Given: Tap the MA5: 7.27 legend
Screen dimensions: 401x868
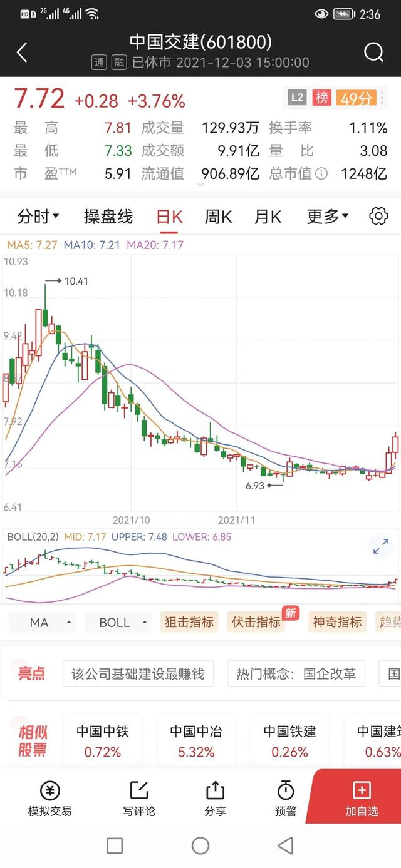Looking at the screenshot, I should pos(32,245).
